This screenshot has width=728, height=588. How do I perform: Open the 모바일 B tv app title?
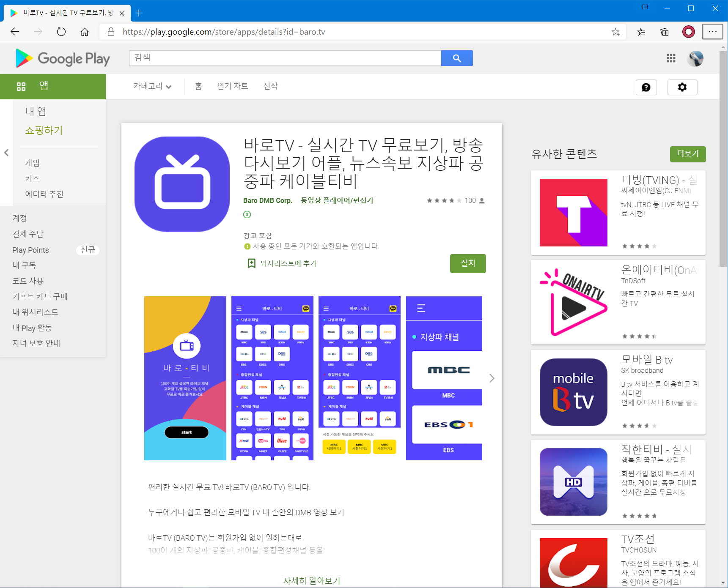click(647, 360)
